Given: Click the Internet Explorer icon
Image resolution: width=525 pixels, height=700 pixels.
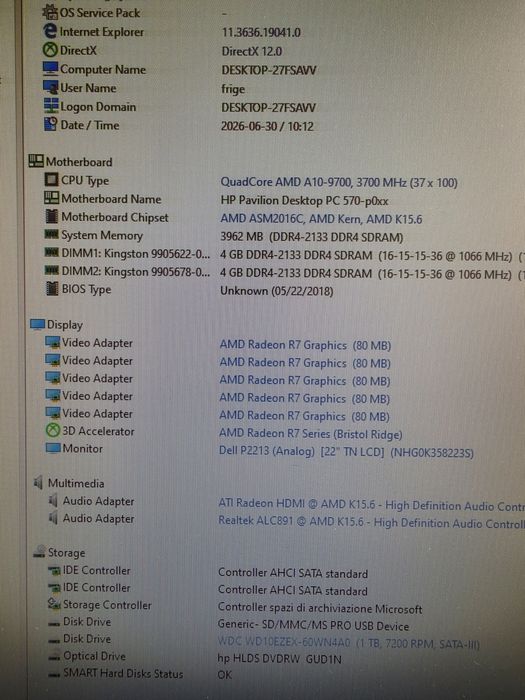Looking at the screenshot, I should point(50,31).
